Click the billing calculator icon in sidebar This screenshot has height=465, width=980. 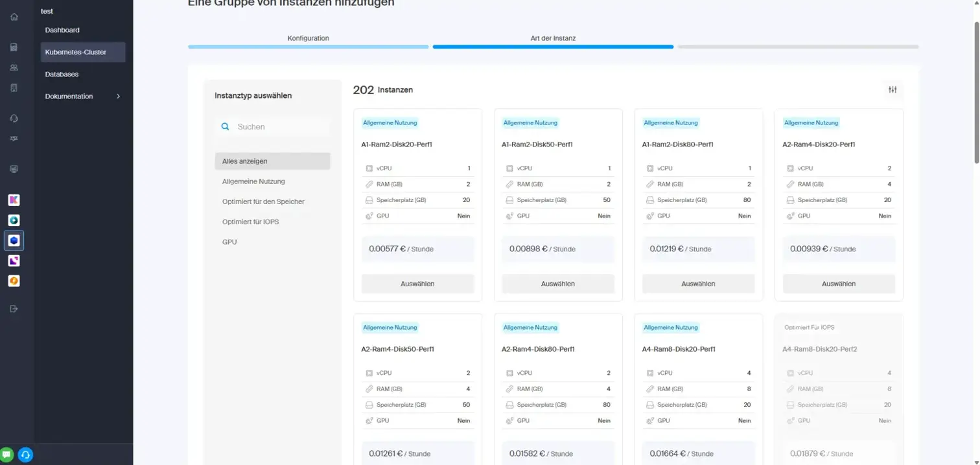tap(14, 47)
